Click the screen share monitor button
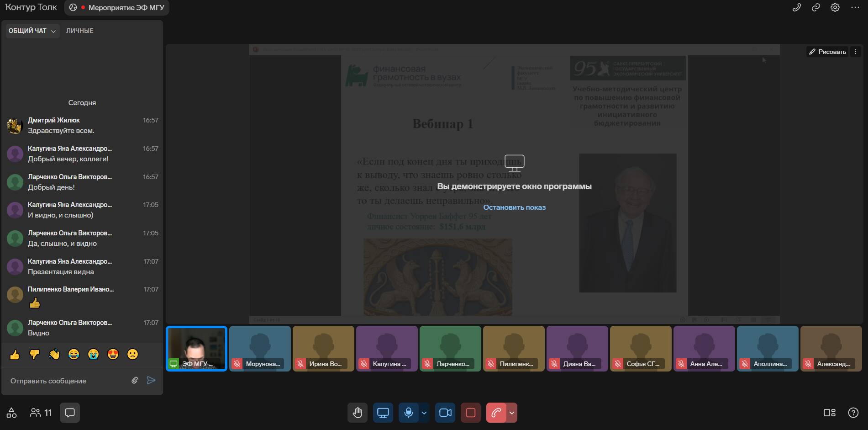The width and height of the screenshot is (868, 430). [x=383, y=413]
